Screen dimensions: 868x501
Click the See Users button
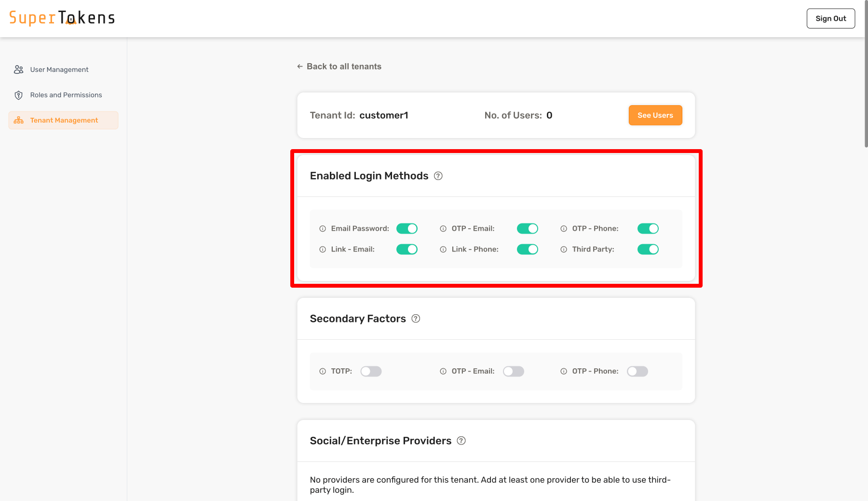point(655,115)
